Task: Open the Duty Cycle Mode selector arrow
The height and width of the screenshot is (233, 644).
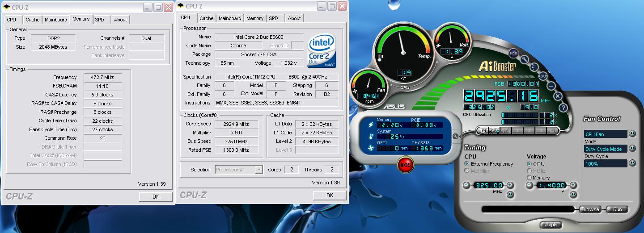Action: pyautogui.click(x=632, y=148)
